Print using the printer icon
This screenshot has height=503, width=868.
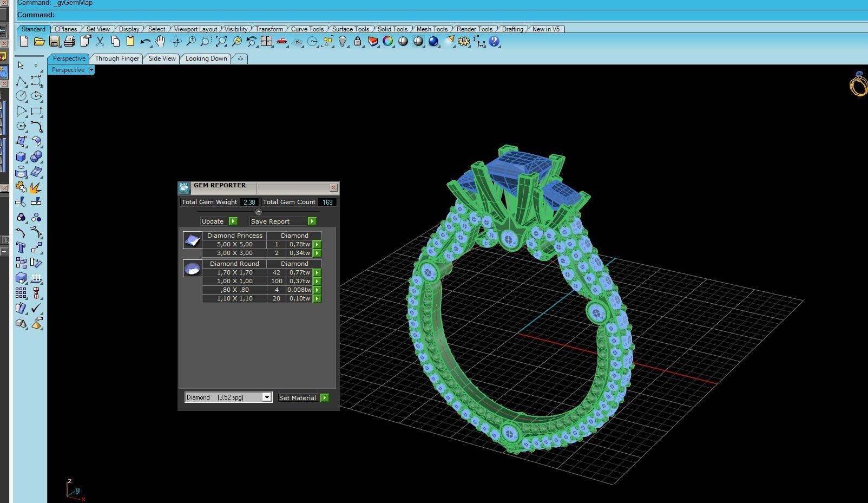69,42
